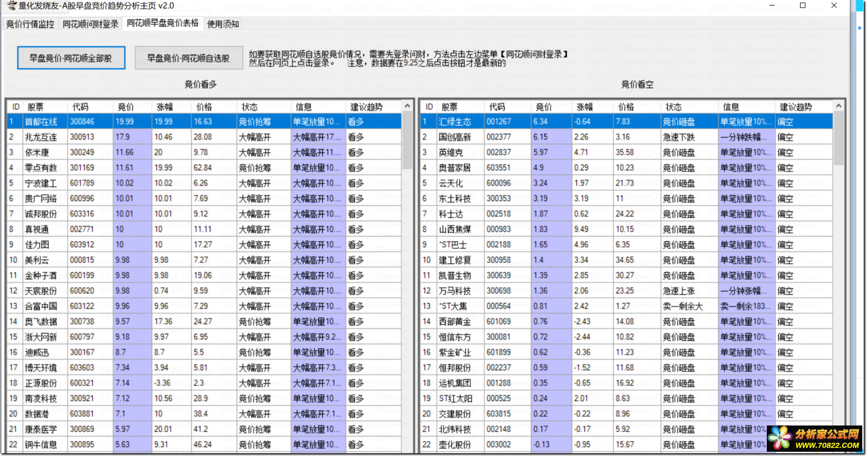The image size is (868, 457).
Task: Click 信息 header in right table
Action: pyautogui.click(x=746, y=107)
